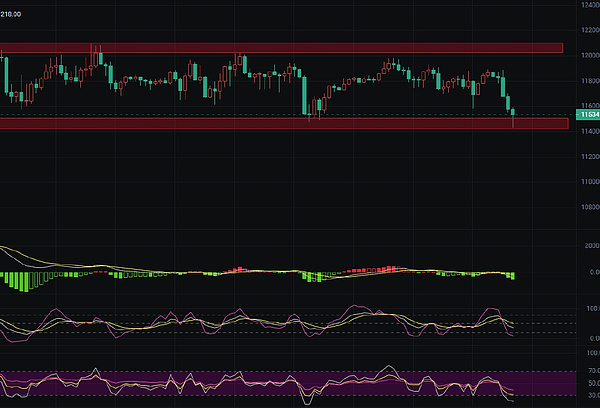This screenshot has height=408, width=600.
Task: Click the 12000 price axis label
Action: (x=589, y=56)
